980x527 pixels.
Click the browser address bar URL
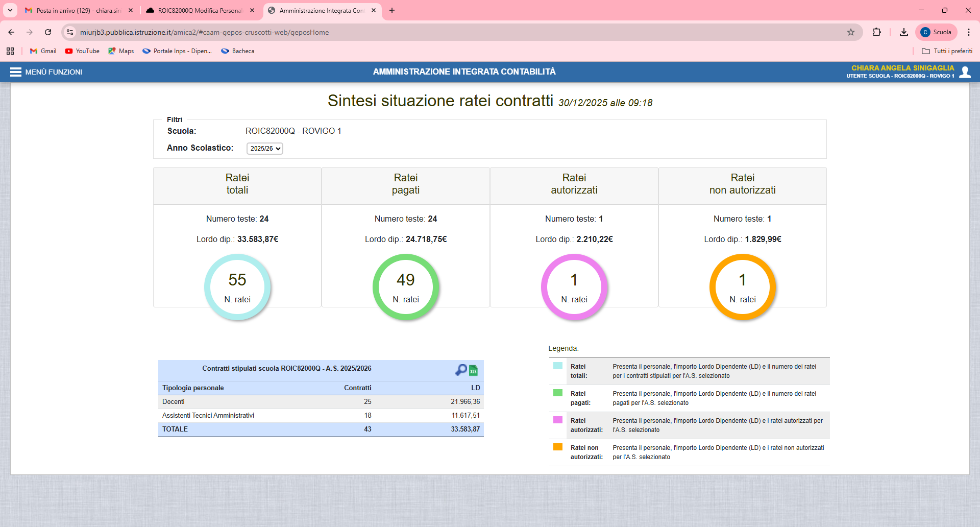(x=204, y=32)
